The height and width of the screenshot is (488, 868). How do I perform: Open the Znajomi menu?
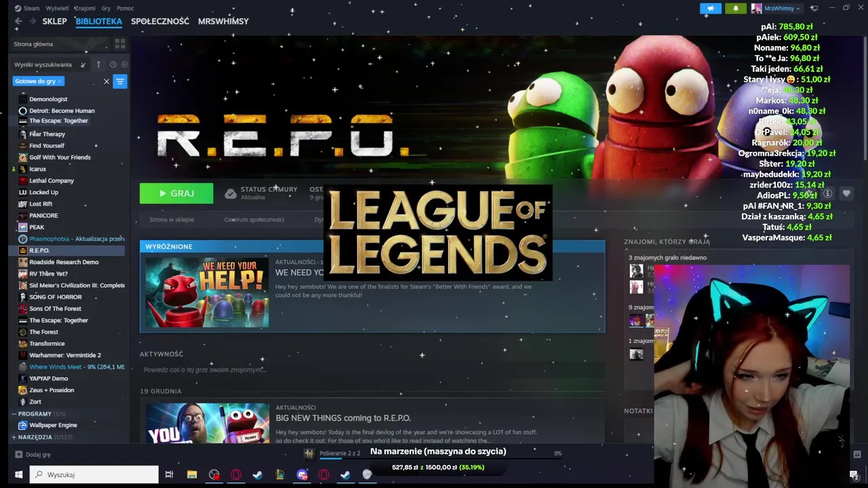point(85,8)
